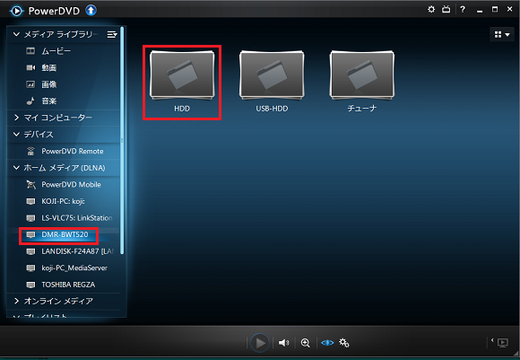
Task: Click monitor icon beside LANDISK-F24A87
Action: (31, 251)
